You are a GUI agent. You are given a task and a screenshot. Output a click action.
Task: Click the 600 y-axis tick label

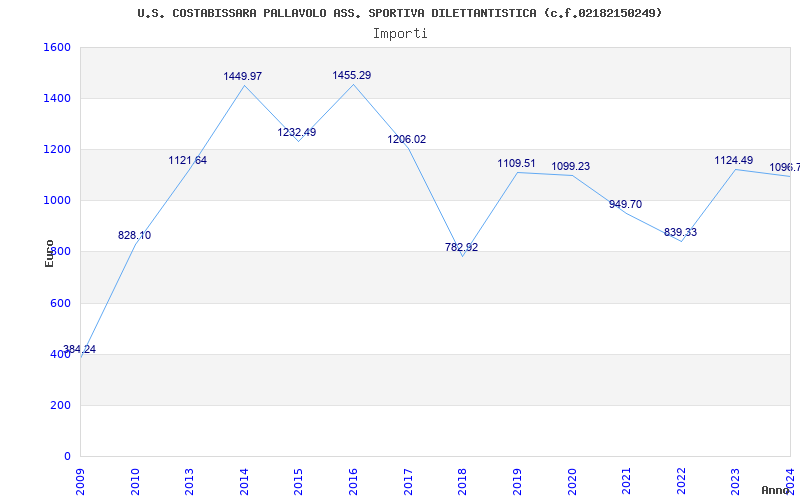coord(60,304)
